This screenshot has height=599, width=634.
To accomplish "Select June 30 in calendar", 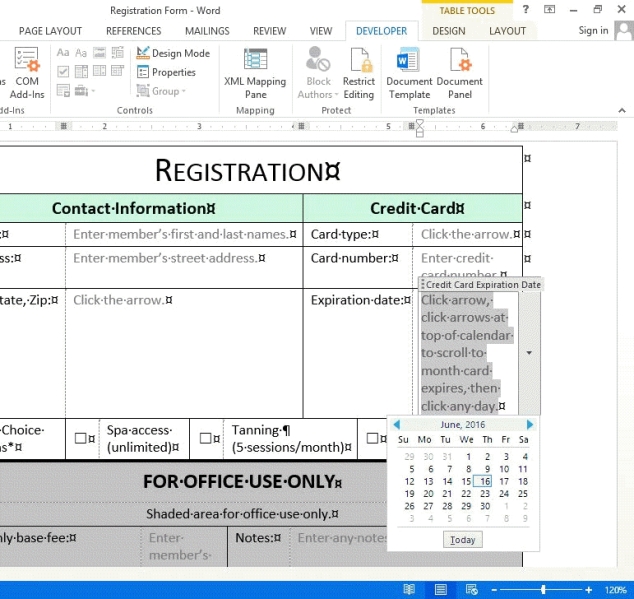I will (485, 506).
